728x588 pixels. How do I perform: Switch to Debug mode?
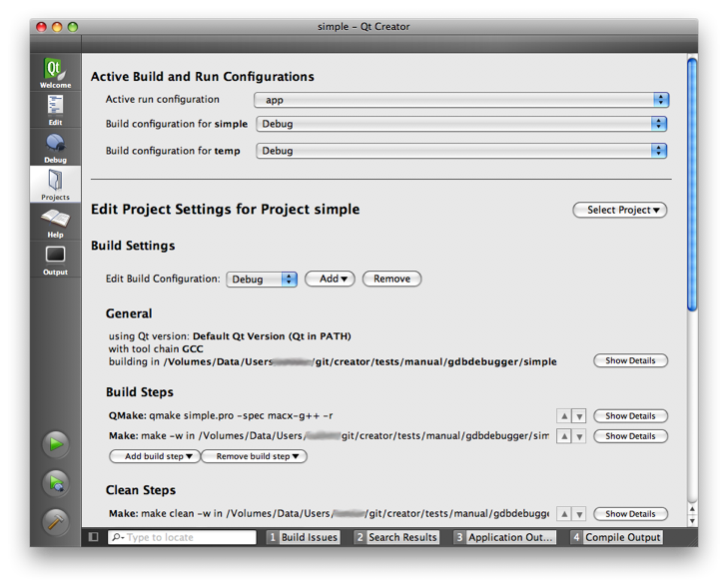[x=55, y=147]
